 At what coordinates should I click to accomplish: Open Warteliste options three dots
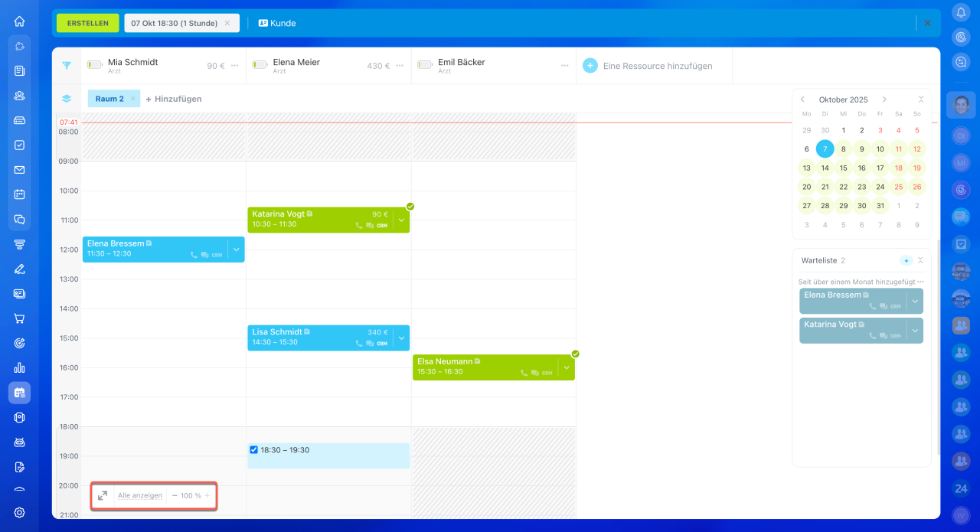tap(920, 282)
